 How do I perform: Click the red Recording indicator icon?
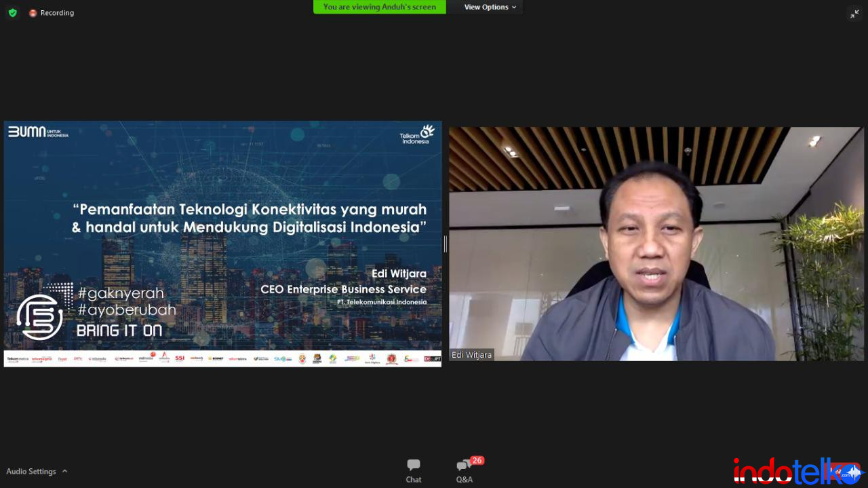click(33, 13)
